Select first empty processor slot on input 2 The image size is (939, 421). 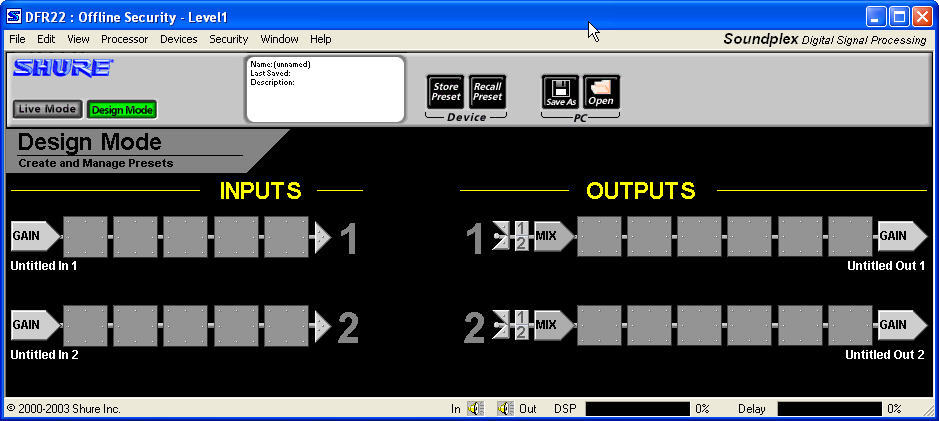pos(86,325)
